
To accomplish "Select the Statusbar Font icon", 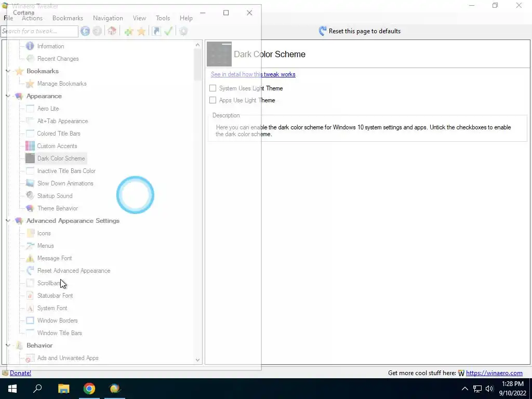I will click(30, 296).
